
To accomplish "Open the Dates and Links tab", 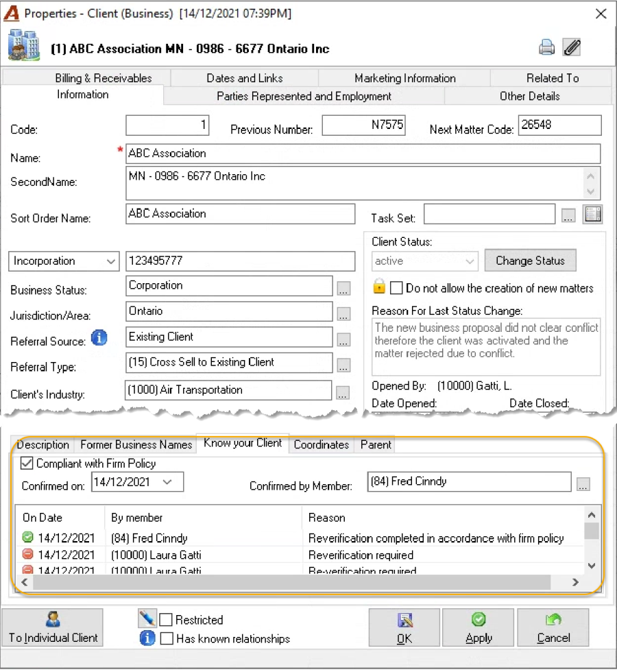I will (245, 78).
